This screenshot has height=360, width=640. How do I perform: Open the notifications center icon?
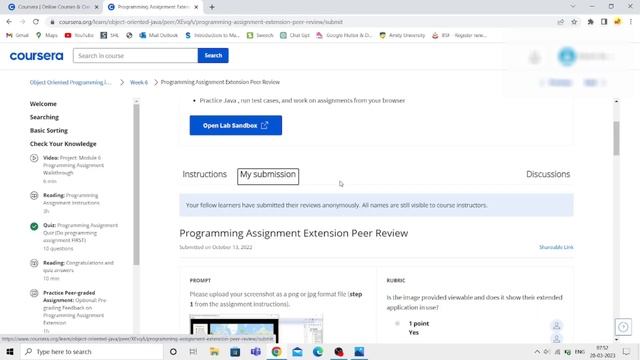pos(626,351)
